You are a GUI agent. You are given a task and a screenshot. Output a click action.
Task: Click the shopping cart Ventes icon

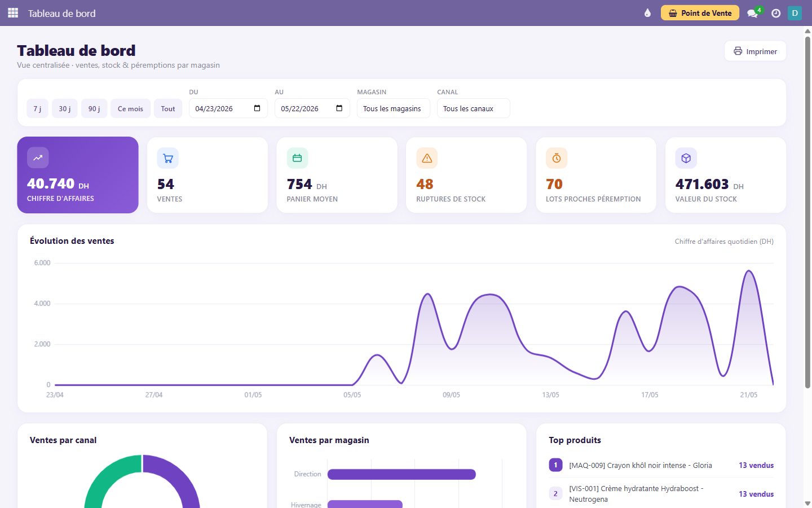tap(168, 158)
